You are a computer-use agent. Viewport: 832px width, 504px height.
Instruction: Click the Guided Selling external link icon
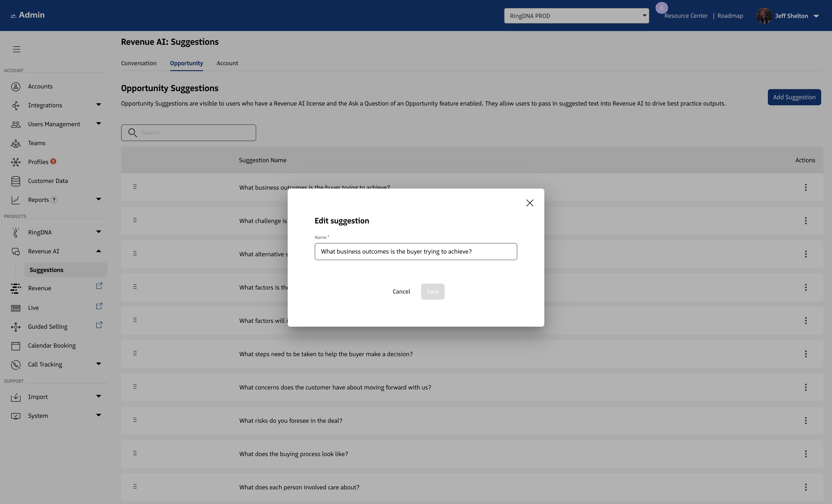99,325
